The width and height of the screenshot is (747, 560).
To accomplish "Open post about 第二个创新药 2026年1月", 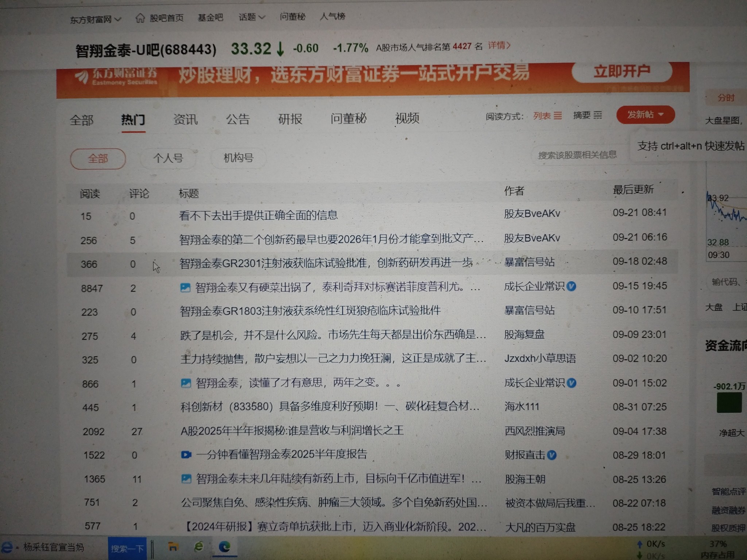I will 332,240.
